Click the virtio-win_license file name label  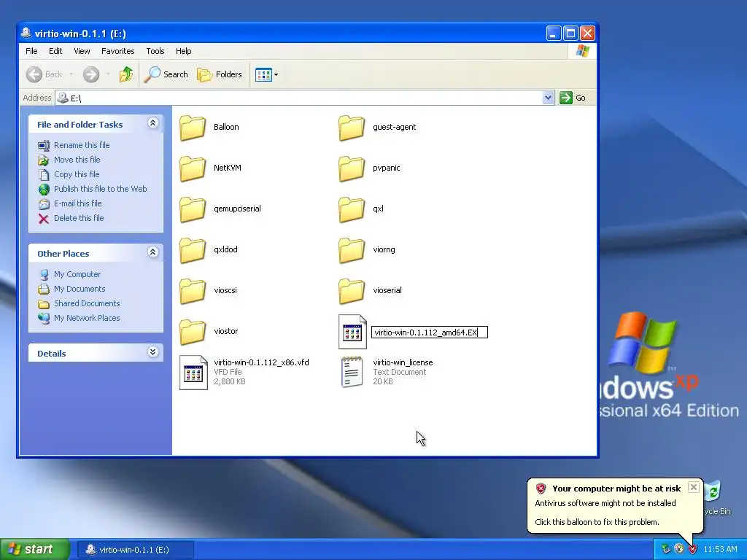pos(403,363)
